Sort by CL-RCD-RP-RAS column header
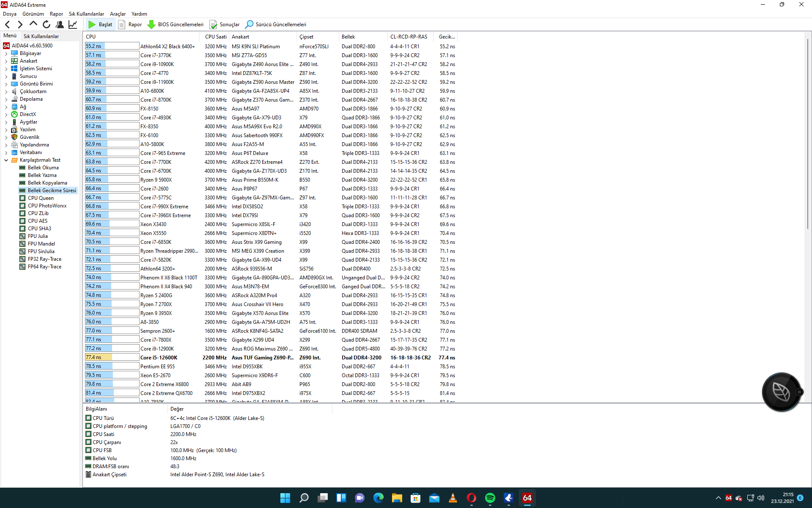812x508 pixels. pyautogui.click(x=409, y=37)
